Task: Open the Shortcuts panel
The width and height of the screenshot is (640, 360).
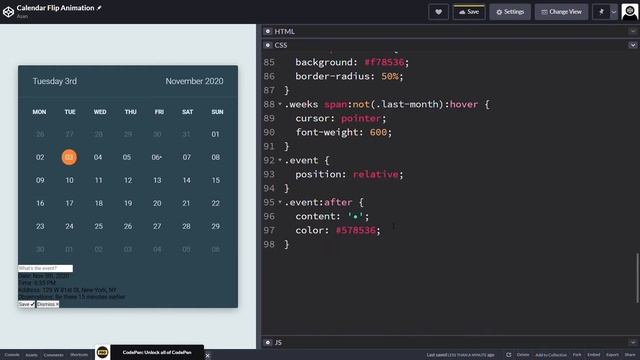Action: point(79,355)
